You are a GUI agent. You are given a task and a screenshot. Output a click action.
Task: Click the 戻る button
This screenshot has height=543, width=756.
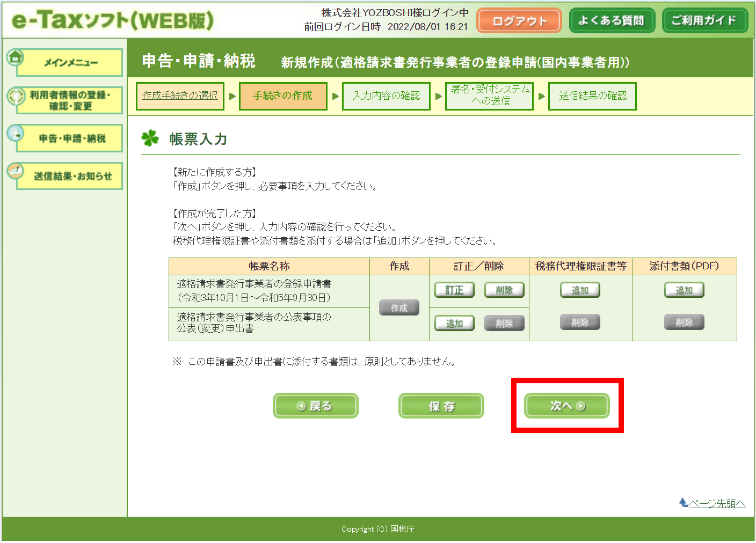click(315, 406)
